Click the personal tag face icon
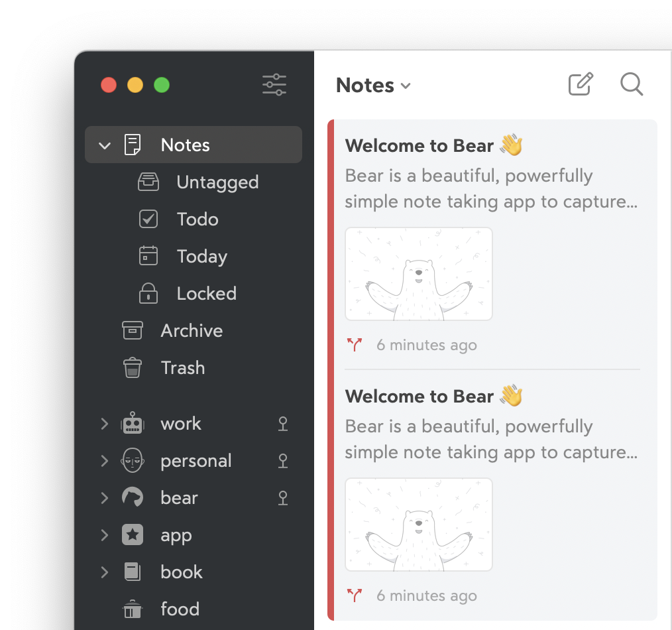Viewport: 672px width, 630px height. click(133, 461)
